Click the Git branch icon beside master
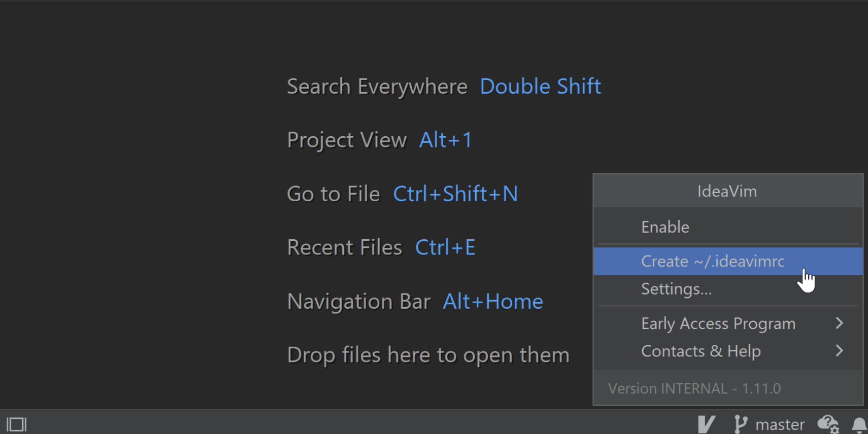868x434 pixels. tap(740, 424)
